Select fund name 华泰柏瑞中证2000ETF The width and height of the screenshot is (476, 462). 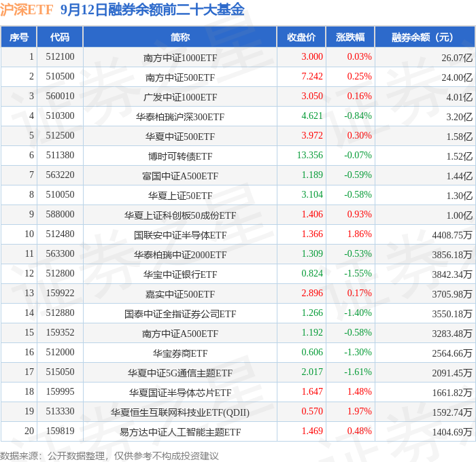(x=180, y=255)
